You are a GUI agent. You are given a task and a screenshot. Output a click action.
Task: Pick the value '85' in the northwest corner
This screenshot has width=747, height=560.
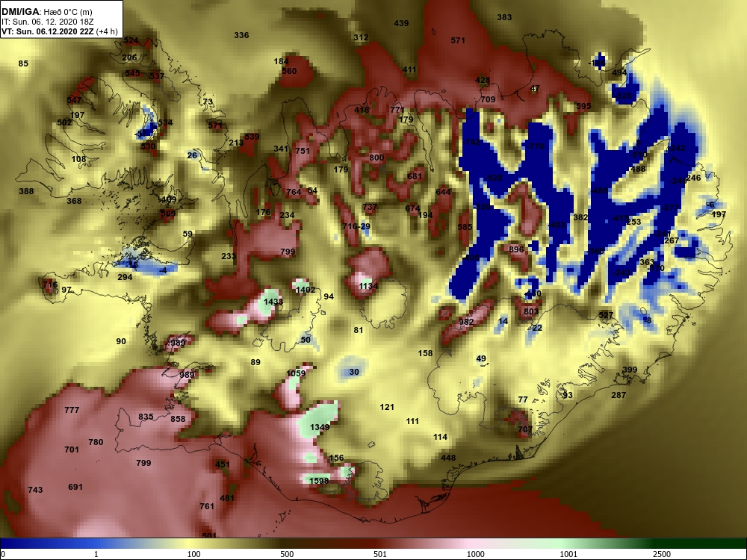(x=23, y=63)
